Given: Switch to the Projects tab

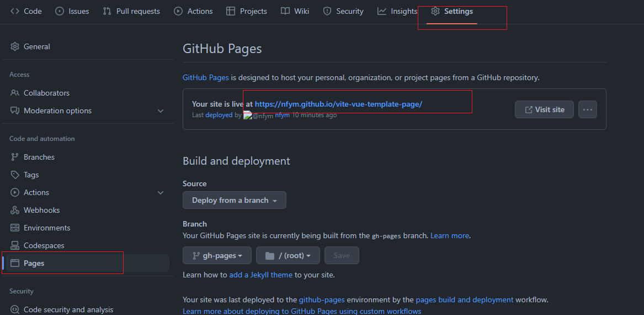Looking at the screenshot, I should 247,12.
